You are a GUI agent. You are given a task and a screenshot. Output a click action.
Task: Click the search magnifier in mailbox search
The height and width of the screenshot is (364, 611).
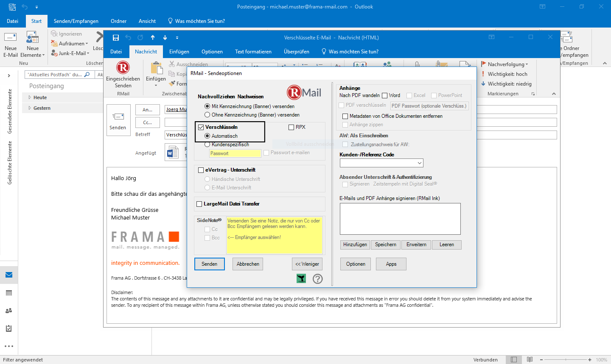[x=87, y=74]
